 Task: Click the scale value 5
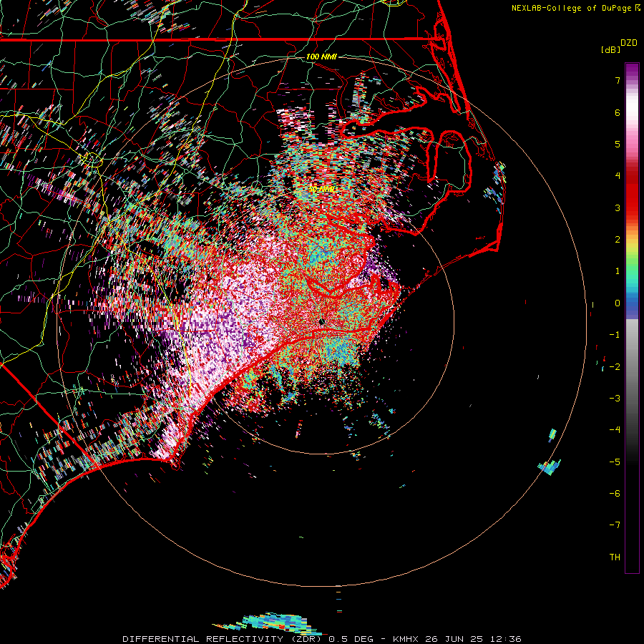click(618, 144)
